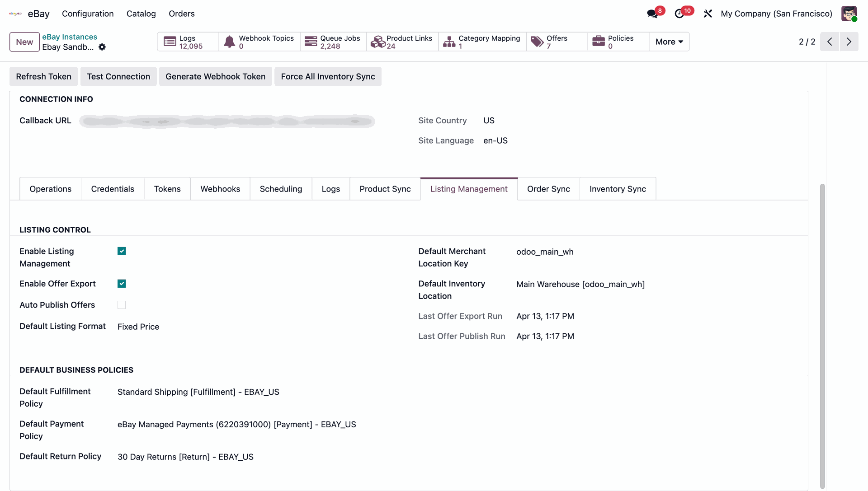Viewport: 868px width, 491px height.
Task: Open the user avatar menu
Action: [849, 14]
